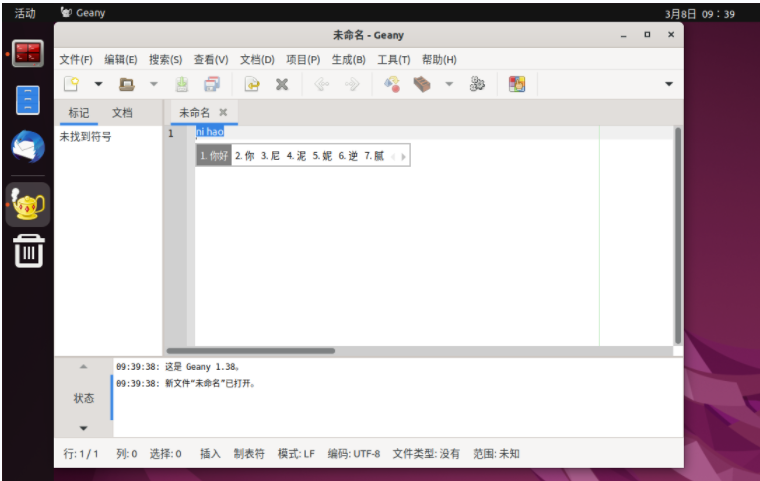Choose candidate 2. 你
The image size is (760, 481).
coord(245,156)
